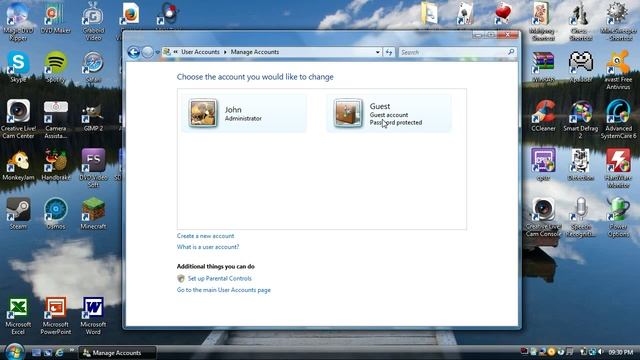640x360 pixels.
Task: Open the CCleaner desktop shortcut
Action: coord(543,116)
